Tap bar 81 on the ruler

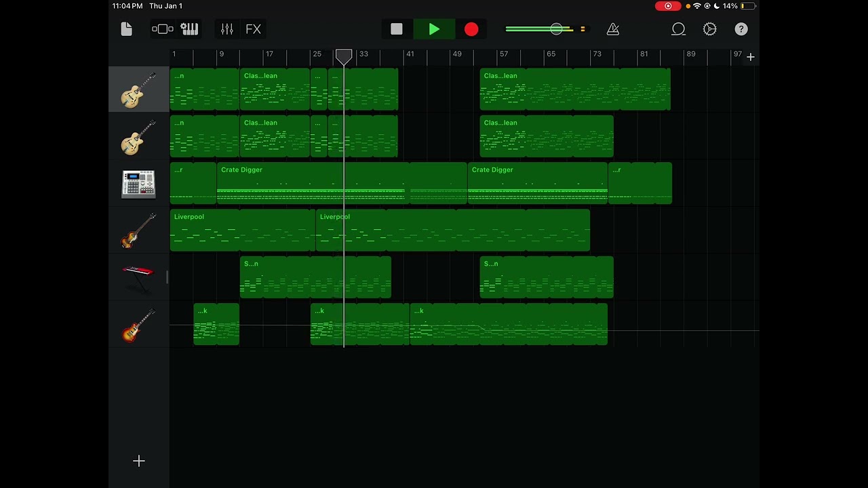(x=644, y=54)
